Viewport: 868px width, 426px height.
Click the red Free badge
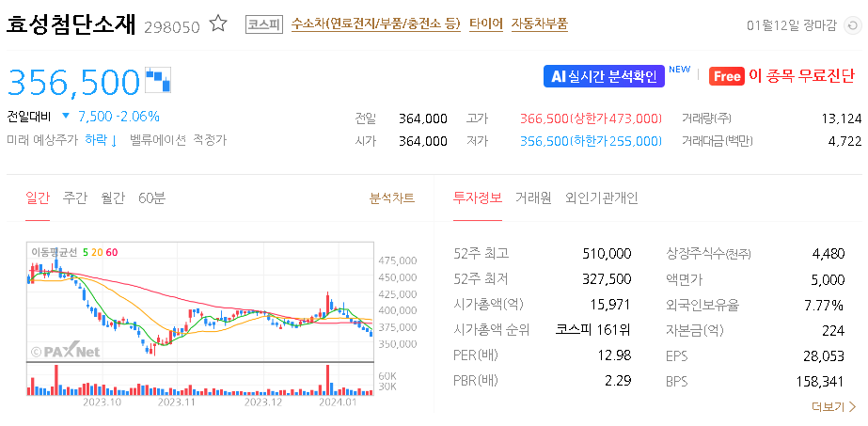pos(726,76)
